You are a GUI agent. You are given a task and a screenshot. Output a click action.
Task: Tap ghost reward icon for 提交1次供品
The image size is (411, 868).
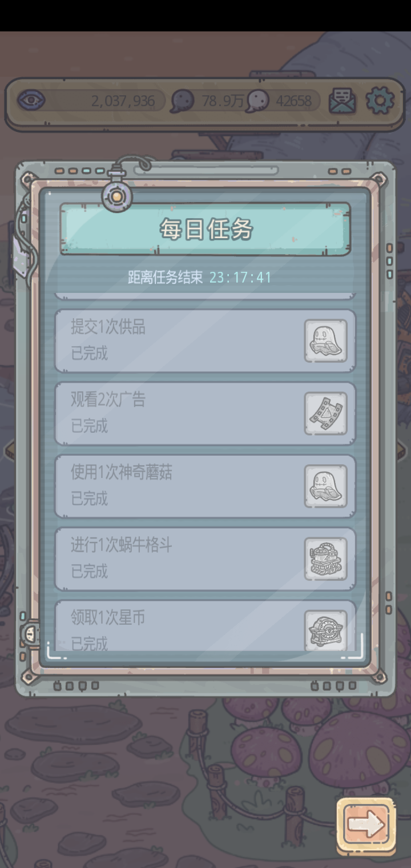[325, 341]
